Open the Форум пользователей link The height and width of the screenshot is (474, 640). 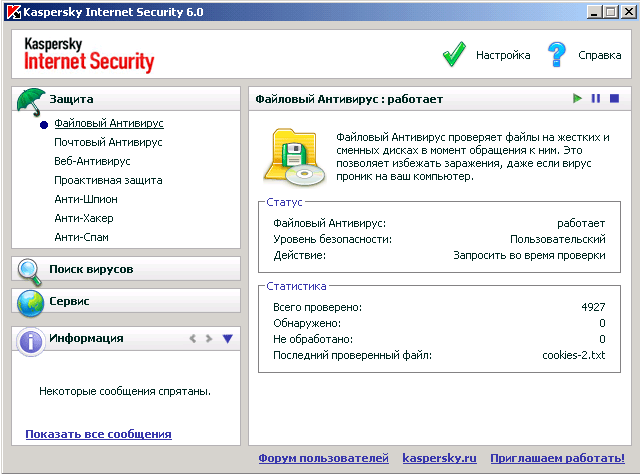[x=323, y=458]
